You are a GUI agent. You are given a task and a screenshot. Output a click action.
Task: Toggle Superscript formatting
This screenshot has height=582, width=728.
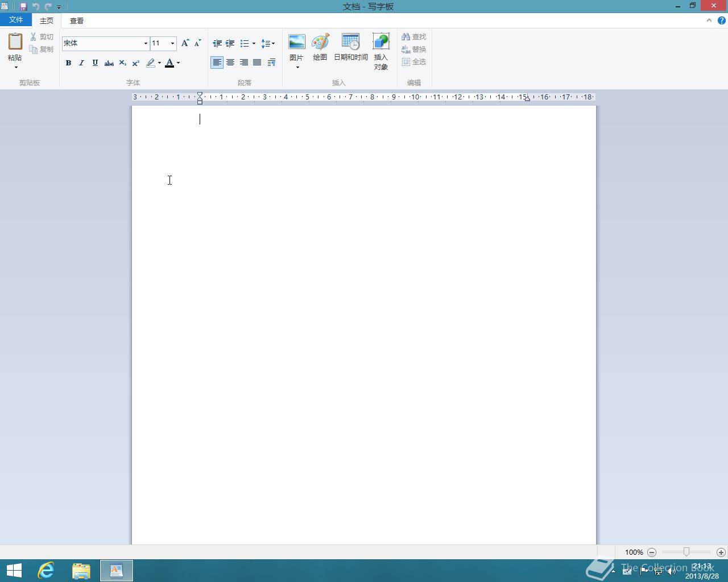tap(136, 63)
